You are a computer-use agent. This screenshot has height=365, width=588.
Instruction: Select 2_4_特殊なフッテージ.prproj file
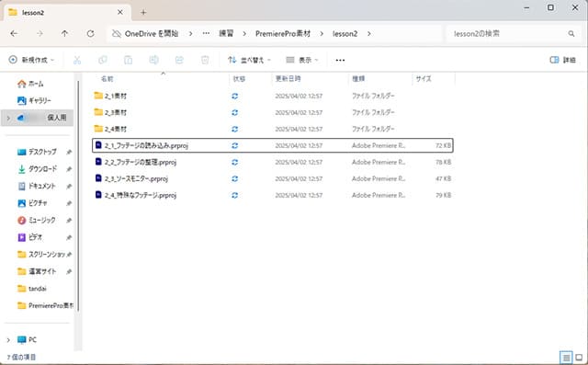tap(273, 195)
